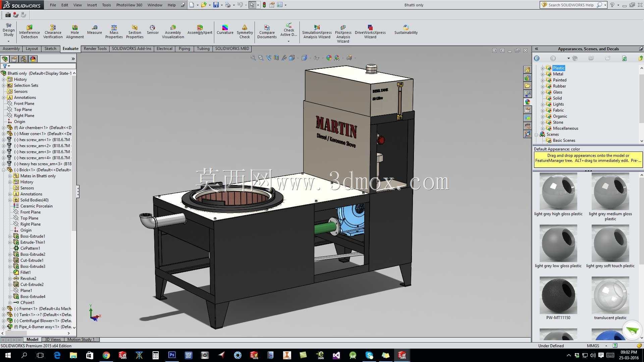
Task: Expand the Design Study dropdown
Action: [x=8, y=42]
